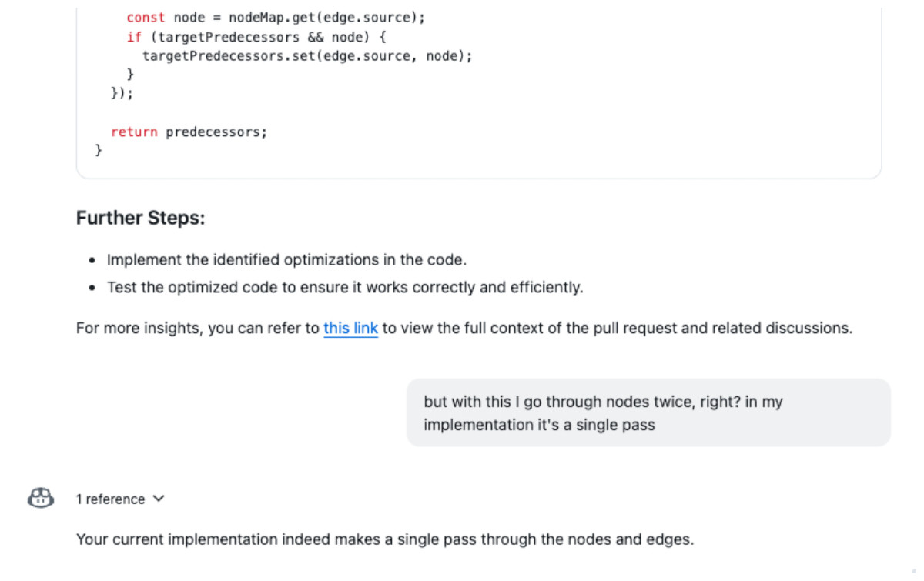Click the "targetPredecessors.set(edge.source, node);" line
The image size is (924, 581).
click(307, 55)
